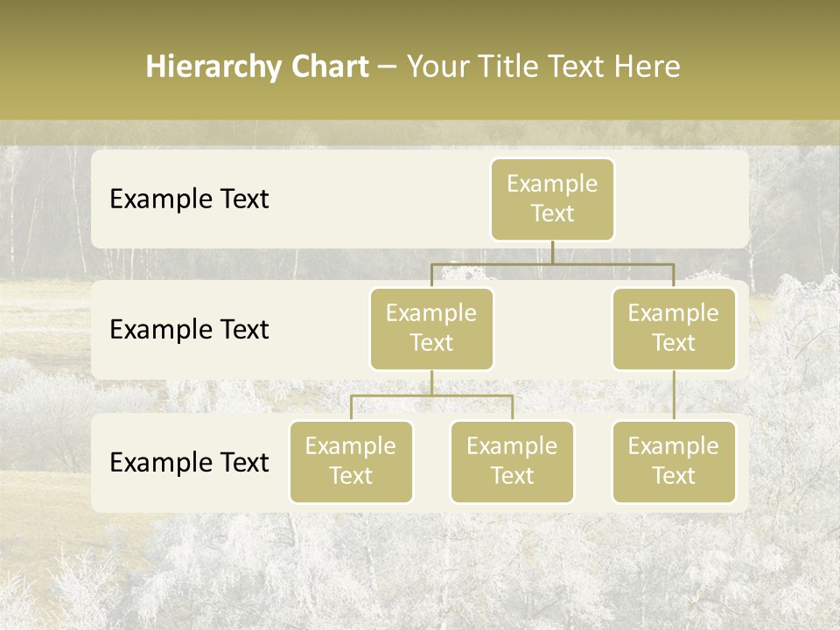The image size is (840, 630).
Task: Select the middle box in the bottom level
Action: pos(512,461)
